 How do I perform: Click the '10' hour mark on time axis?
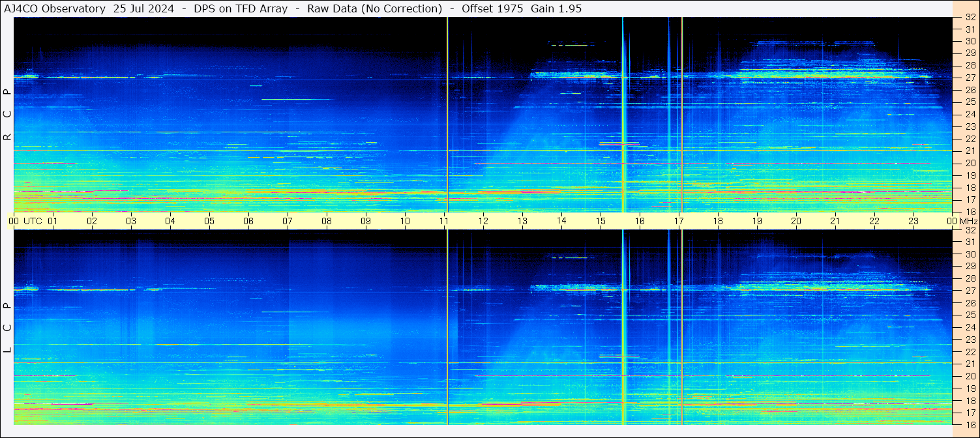point(405,221)
